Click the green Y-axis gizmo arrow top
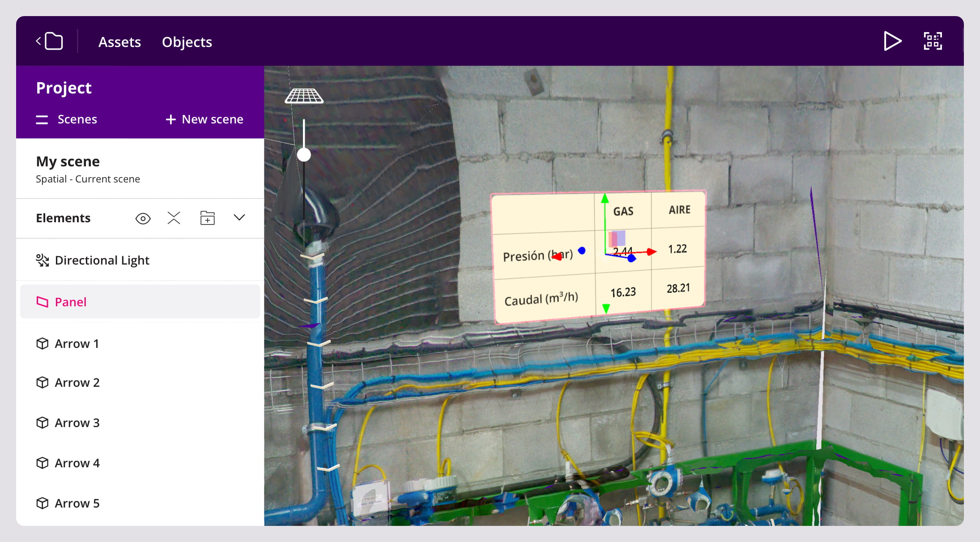 [605, 198]
